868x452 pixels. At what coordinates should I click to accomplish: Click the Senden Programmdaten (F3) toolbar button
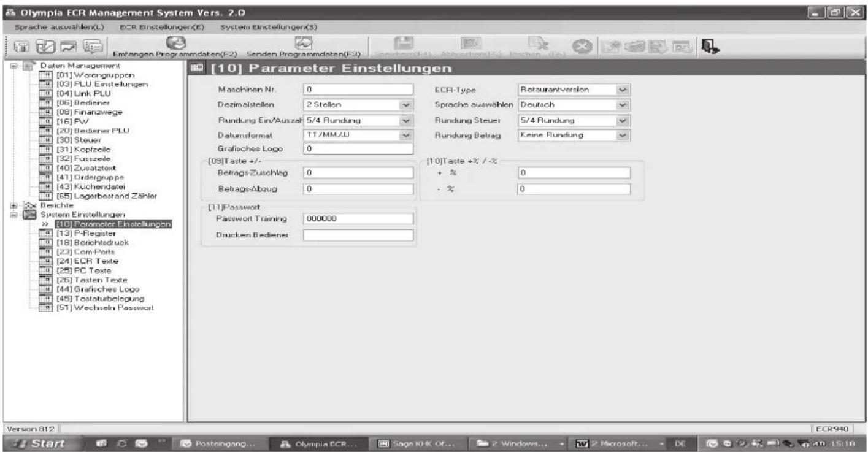tap(304, 48)
